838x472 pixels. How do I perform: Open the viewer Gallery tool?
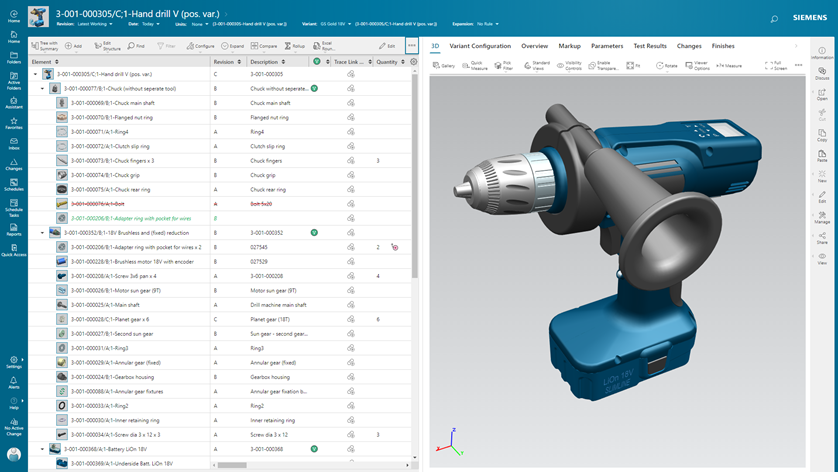point(444,65)
